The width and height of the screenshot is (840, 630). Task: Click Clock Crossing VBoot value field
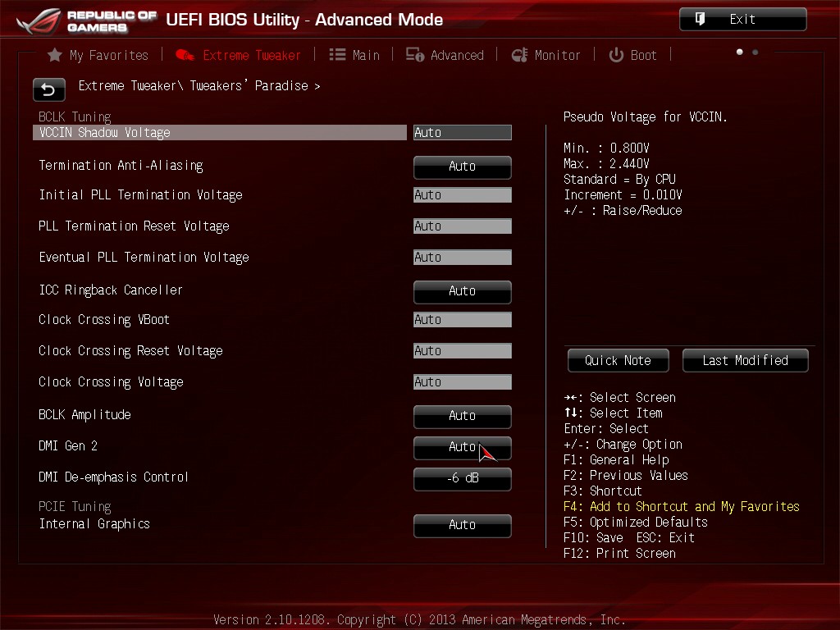coord(463,320)
